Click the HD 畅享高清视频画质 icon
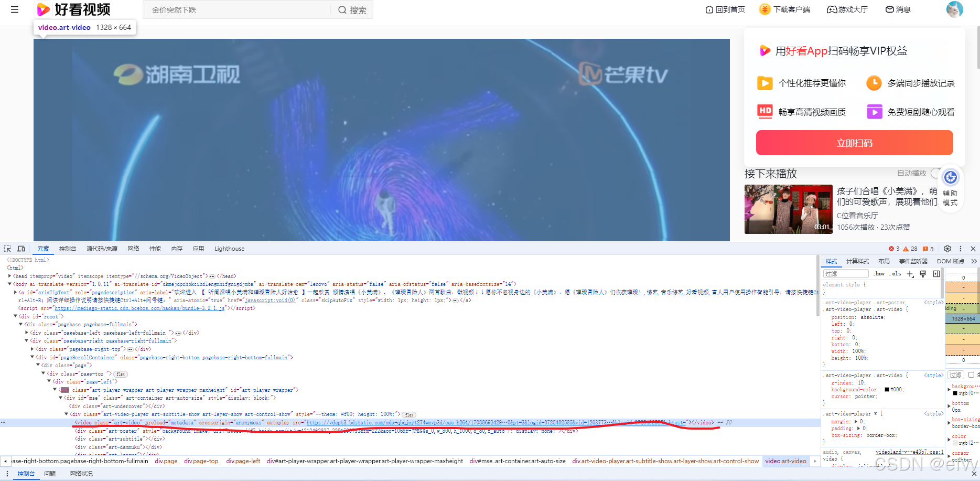980x481 pixels. 765,111
